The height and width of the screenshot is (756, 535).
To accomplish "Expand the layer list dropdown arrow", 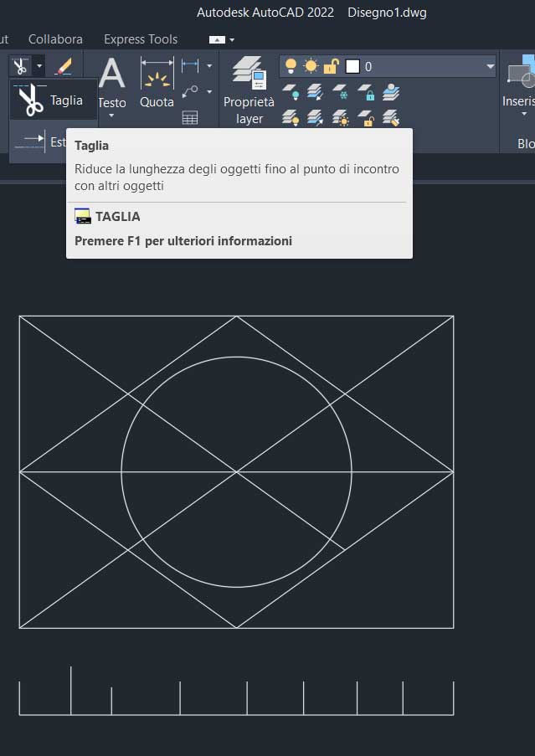I will pos(490,66).
